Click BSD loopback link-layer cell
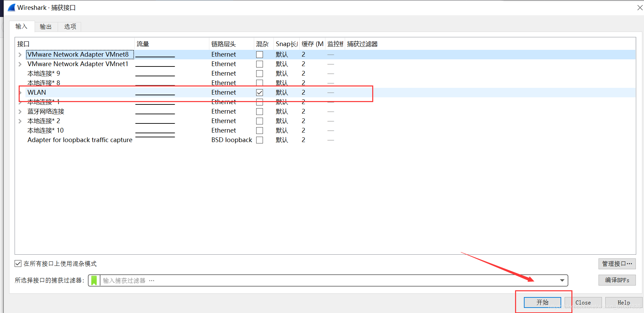Image resolution: width=644 pixels, height=313 pixels. click(232, 140)
